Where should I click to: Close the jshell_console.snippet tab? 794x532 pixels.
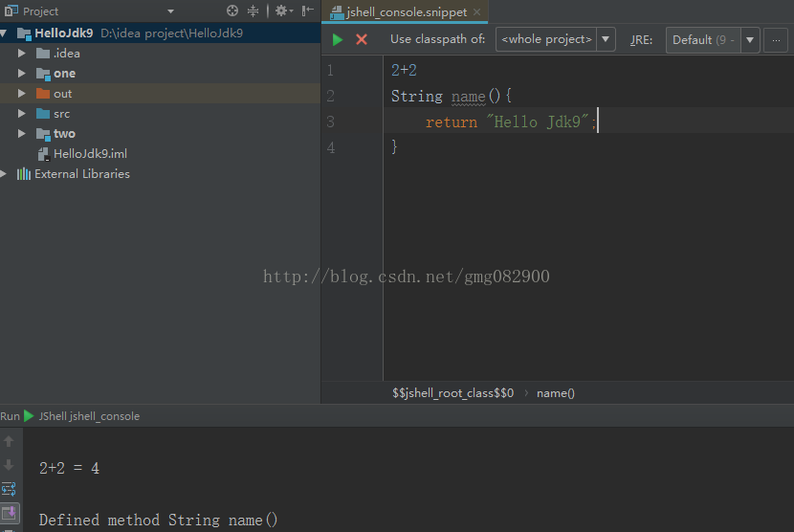tap(477, 11)
